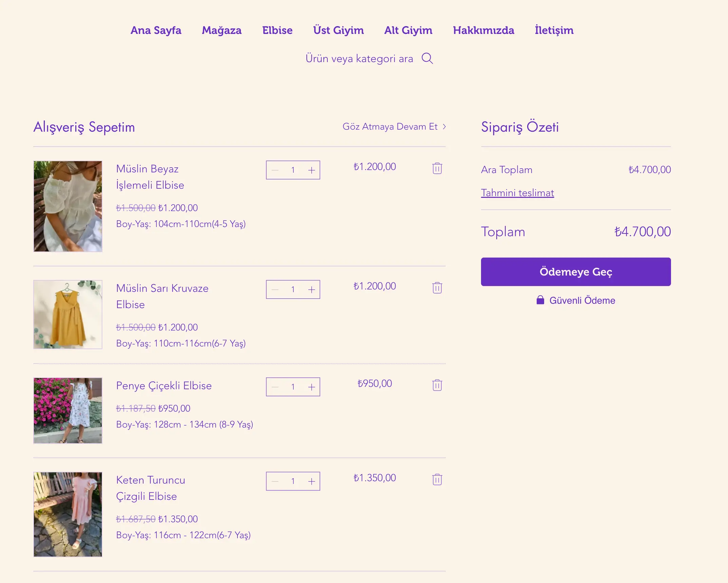This screenshot has width=728, height=583.
Task: Navigate to Üst Giyim menu
Action: pyautogui.click(x=338, y=30)
